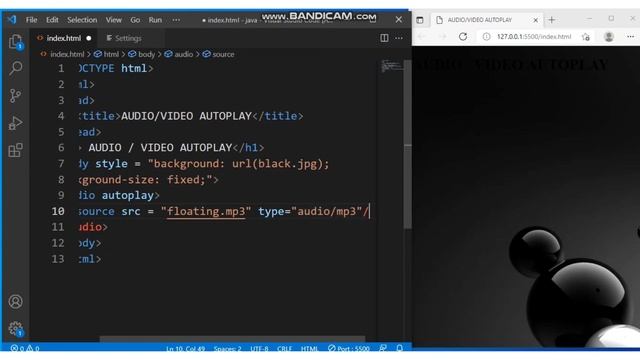Open the Explorer view in activity bar
This screenshot has width=640, height=360.
coord(16,42)
